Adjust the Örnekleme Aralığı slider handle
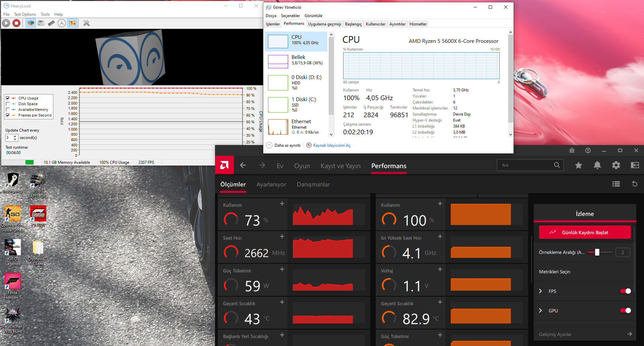 pos(597,252)
